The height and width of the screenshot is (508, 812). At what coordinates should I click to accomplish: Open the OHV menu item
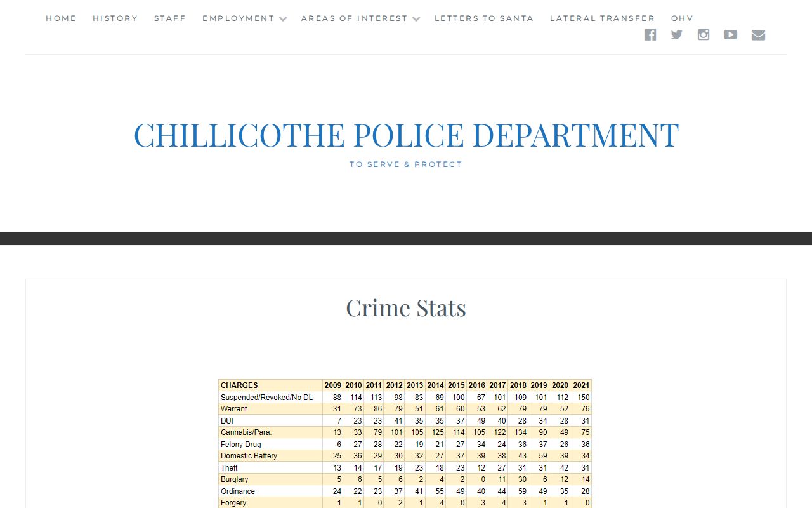(683, 18)
